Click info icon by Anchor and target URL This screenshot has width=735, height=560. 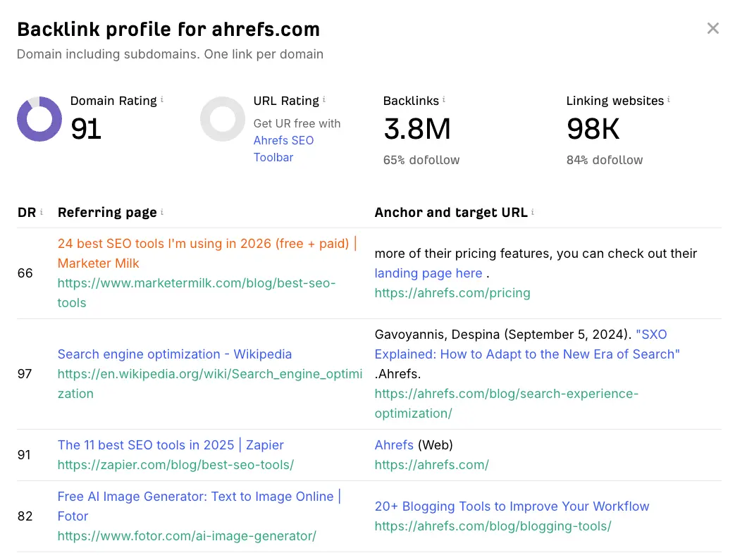[533, 212]
